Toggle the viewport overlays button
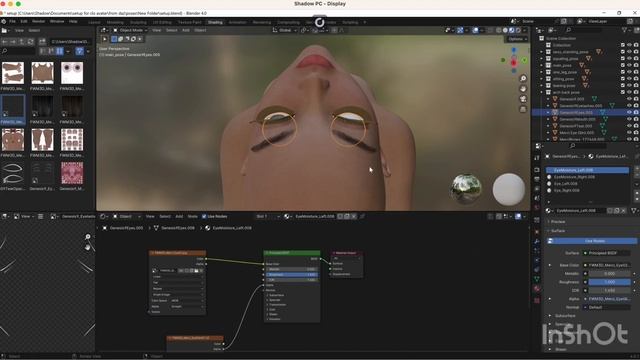The height and width of the screenshot is (360, 640). pos(476,30)
